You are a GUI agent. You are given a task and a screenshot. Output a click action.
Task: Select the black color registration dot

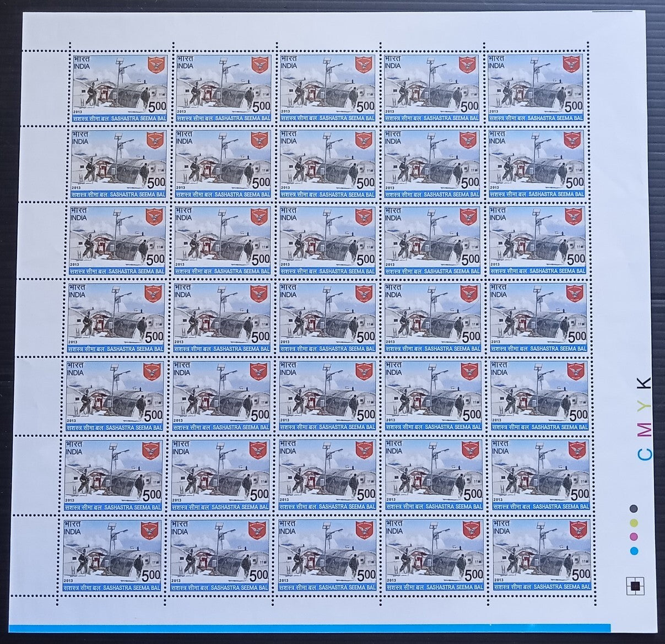coord(634,508)
